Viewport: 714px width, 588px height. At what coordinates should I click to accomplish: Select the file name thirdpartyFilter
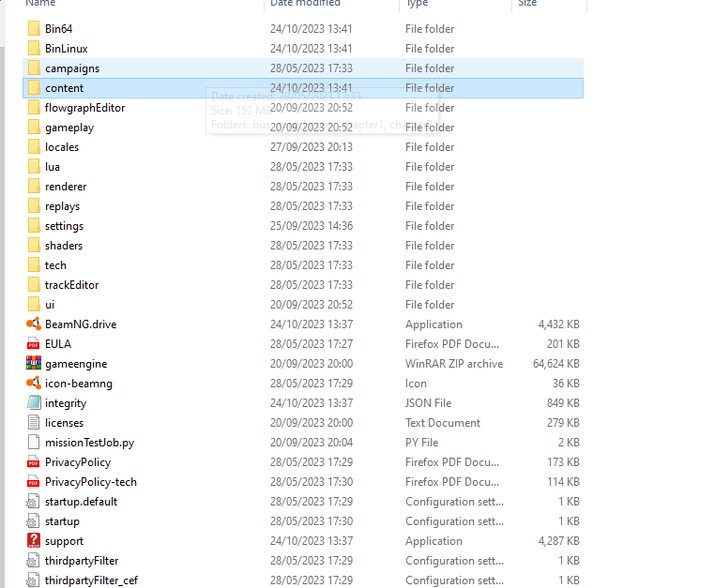82,561
